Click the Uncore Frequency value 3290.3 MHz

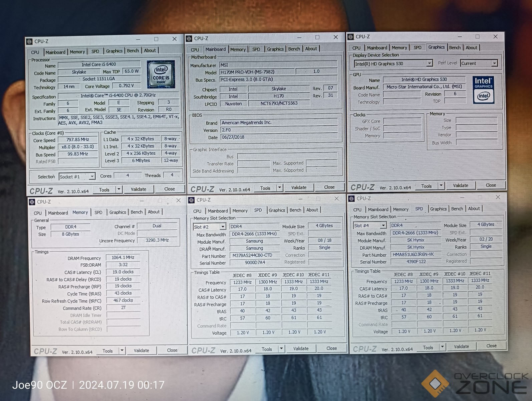coord(157,240)
